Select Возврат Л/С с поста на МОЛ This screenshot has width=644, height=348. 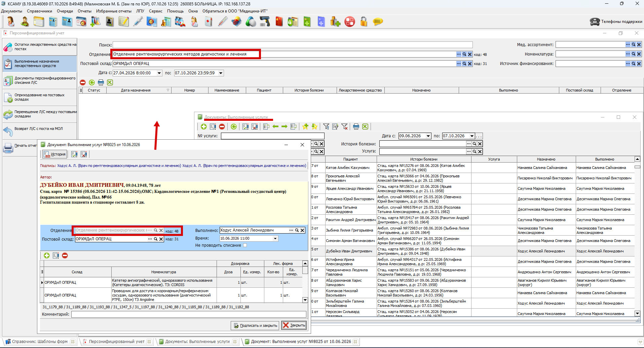click(40, 131)
